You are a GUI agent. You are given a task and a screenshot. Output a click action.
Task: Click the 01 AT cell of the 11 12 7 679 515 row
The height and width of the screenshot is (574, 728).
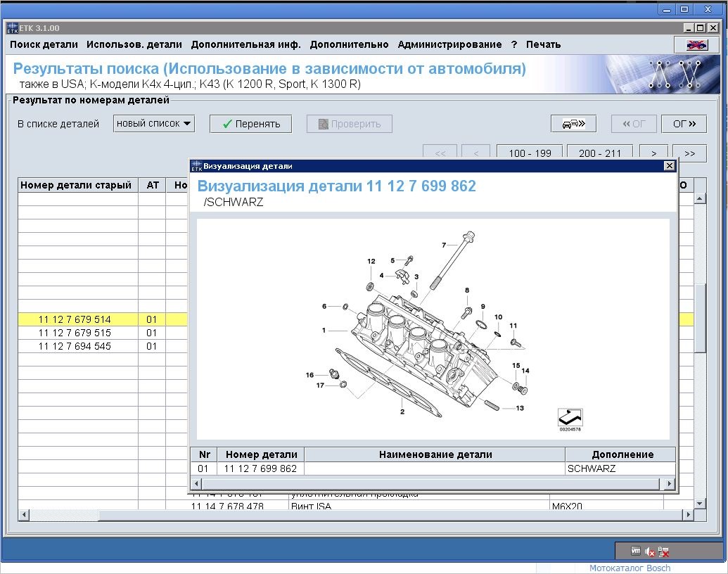(152, 333)
